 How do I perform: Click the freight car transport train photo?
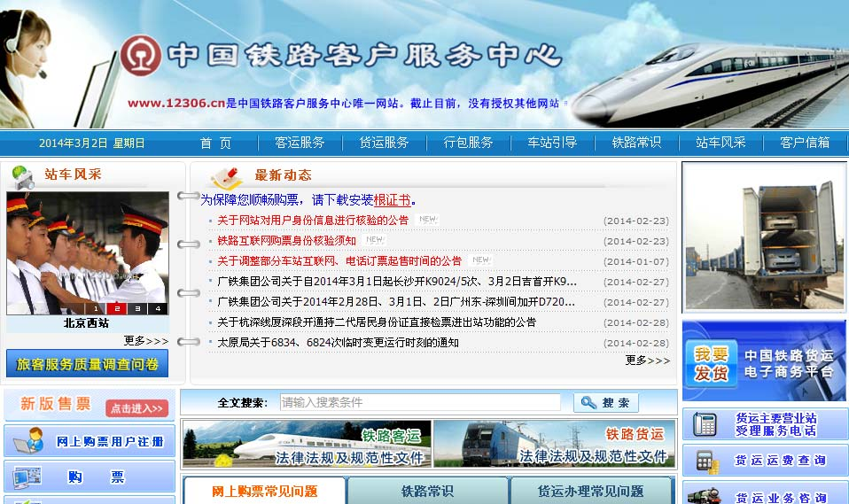point(764,237)
